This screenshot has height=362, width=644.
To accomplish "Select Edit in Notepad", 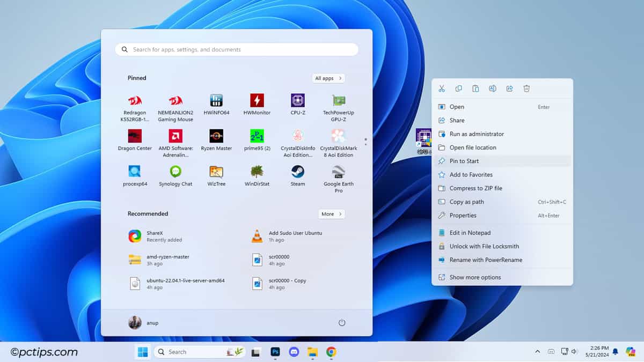I will point(502,233).
